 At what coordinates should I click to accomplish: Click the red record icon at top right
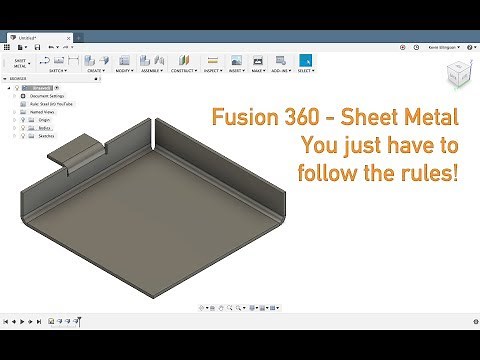click(403, 47)
